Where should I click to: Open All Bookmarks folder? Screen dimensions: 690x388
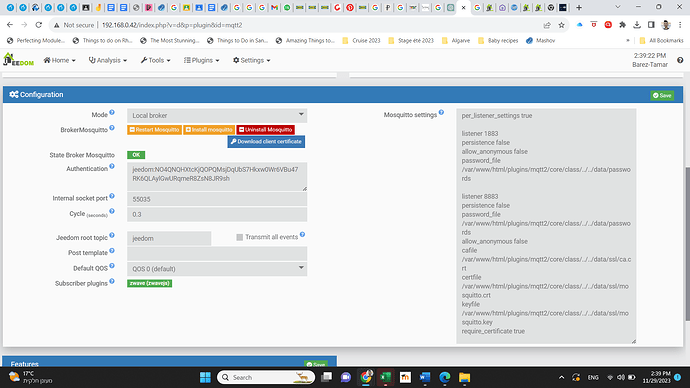click(x=661, y=40)
